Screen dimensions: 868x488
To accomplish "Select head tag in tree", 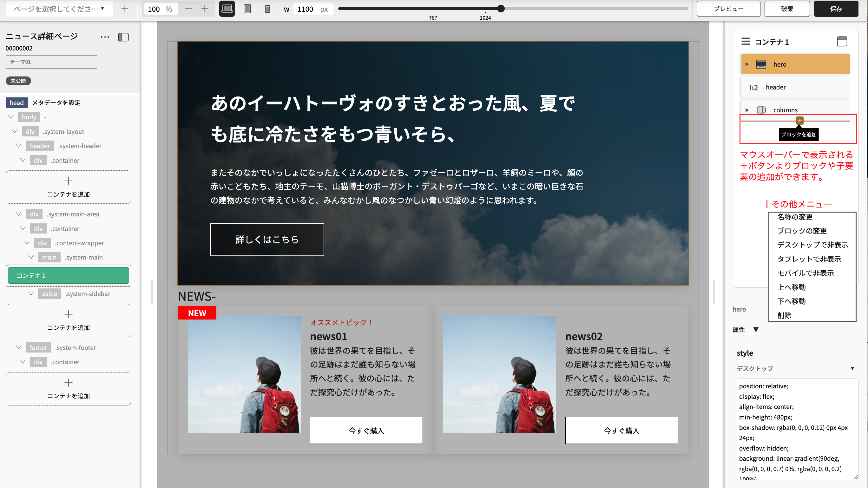I will (16, 102).
